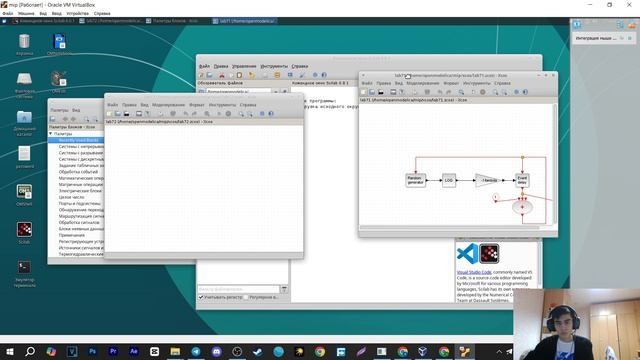
Task: Click file filter input field in file browser
Action: (238, 289)
